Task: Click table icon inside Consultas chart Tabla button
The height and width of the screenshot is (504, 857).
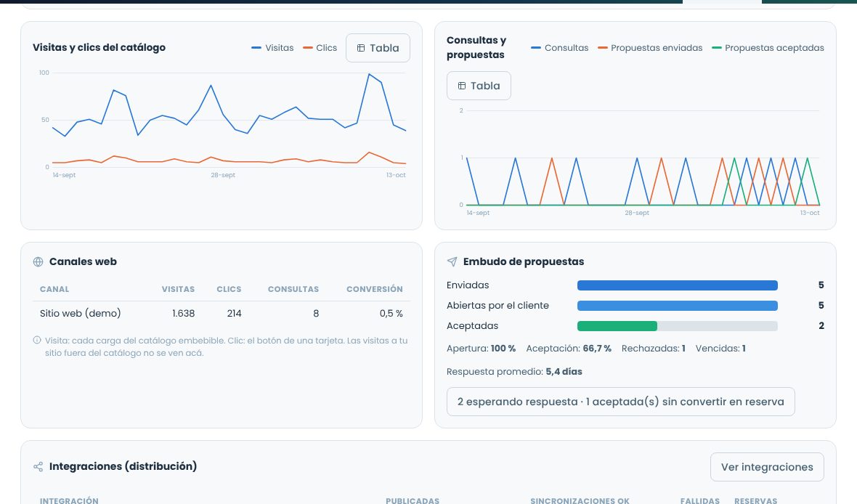Action: pos(462,86)
